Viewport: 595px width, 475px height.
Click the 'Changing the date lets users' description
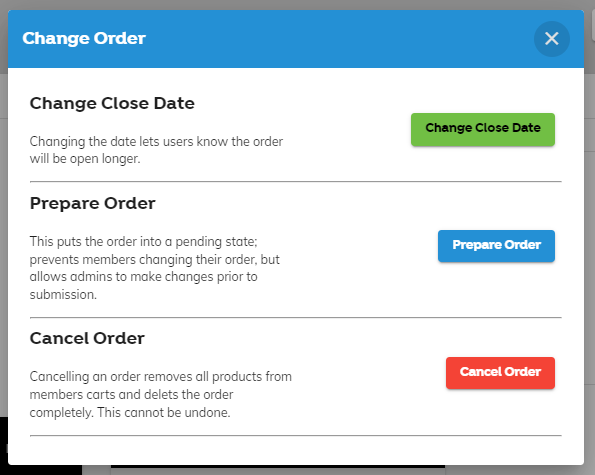tap(156, 150)
